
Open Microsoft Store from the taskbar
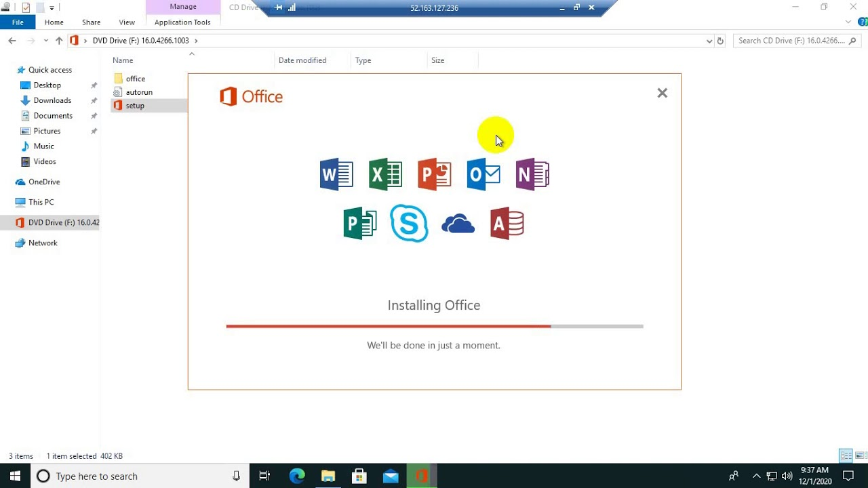[359, 476]
